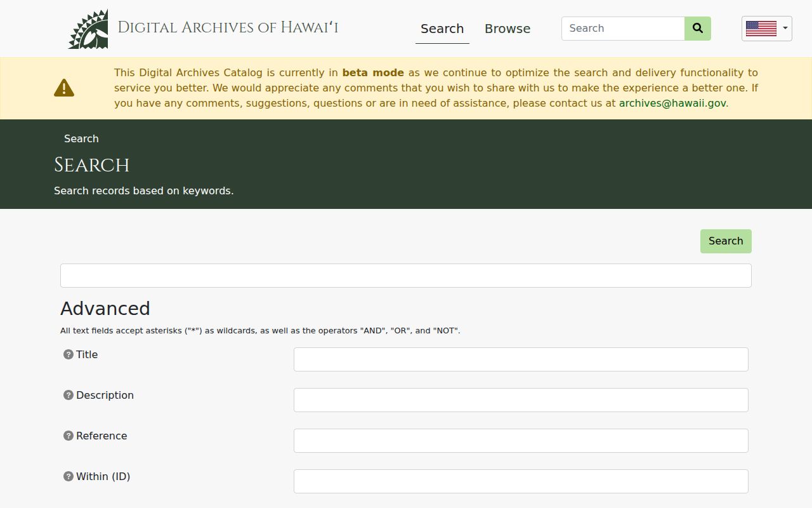Focus the Description input field
The image size is (812, 508).
click(521, 400)
